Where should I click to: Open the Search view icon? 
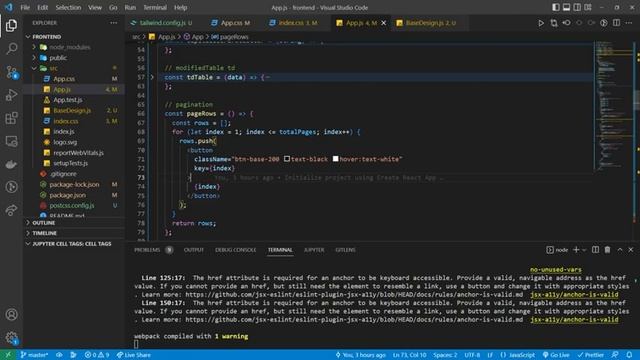tap(11, 49)
